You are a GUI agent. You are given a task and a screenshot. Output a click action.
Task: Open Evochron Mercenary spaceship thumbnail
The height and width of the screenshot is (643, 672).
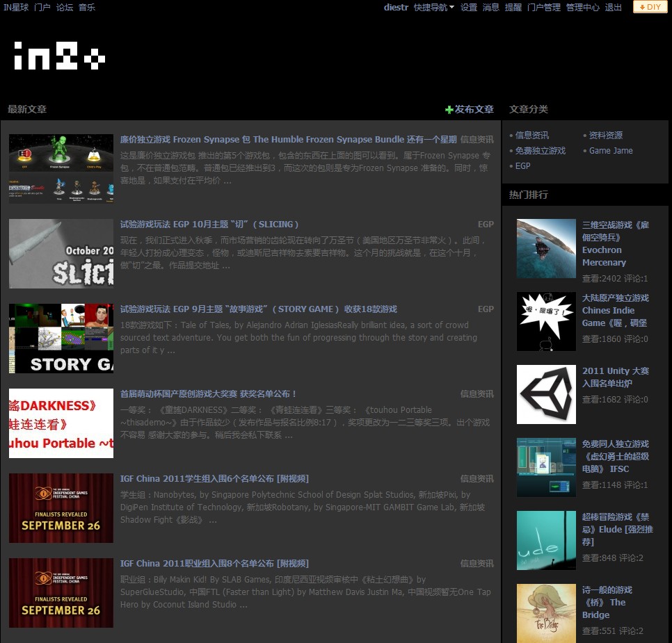click(x=546, y=248)
